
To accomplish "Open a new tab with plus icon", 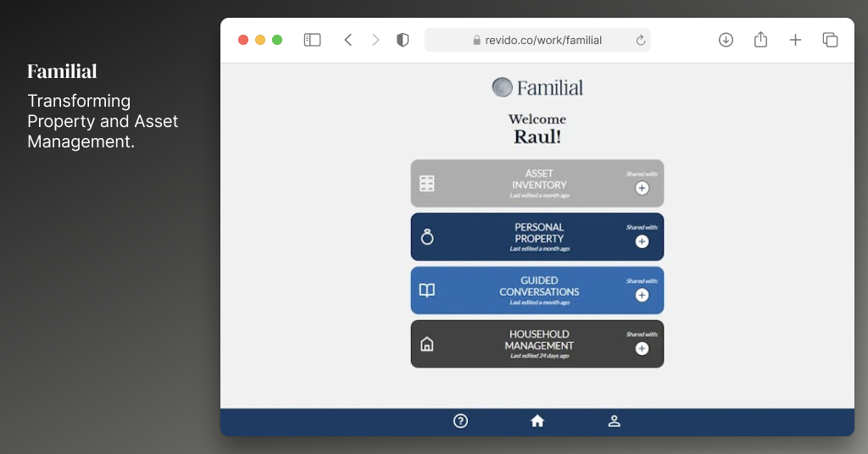I will [x=795, y=40].
